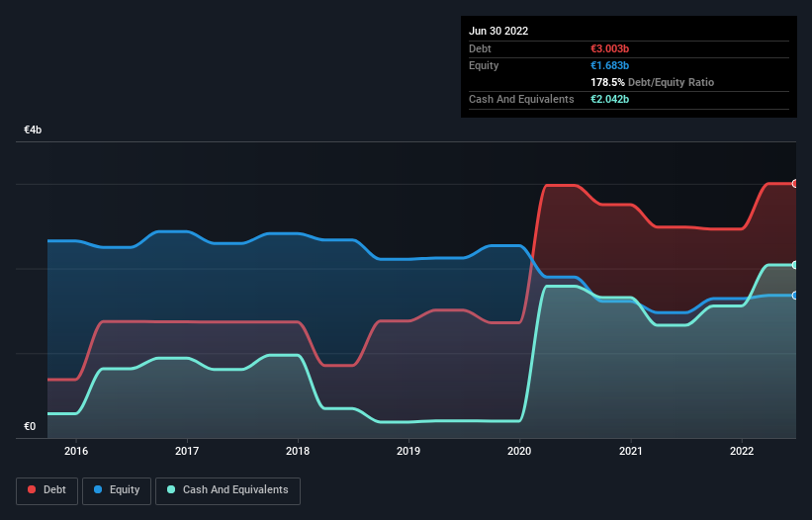Toggle the Debt series legend button
Screen dimensions: 812x520
tap(46, 490)
